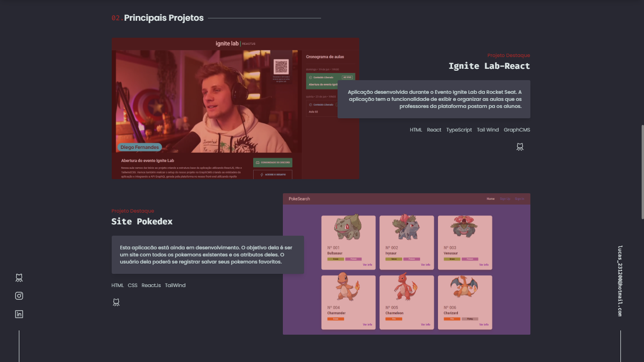
Task: Click the QR code in Ignite Lab screenshot
Action: point(281,66)
